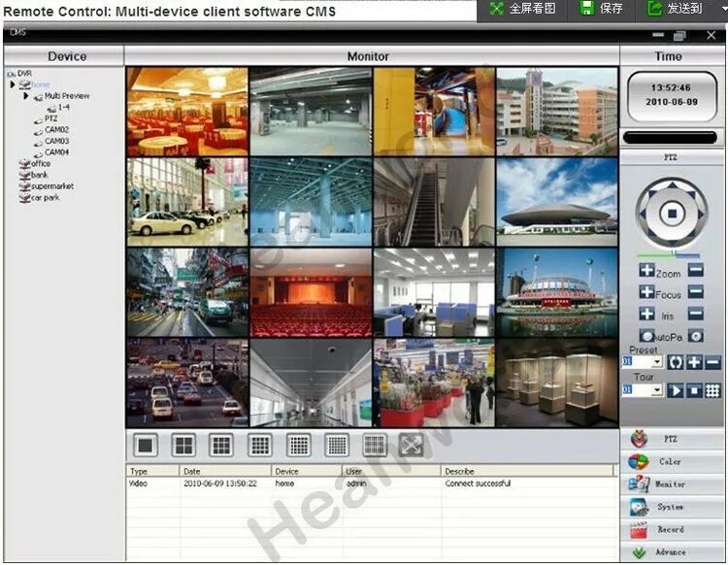The image size is (728, 565).
Task: Select the four-view grid layout
Action: point(183,446)
